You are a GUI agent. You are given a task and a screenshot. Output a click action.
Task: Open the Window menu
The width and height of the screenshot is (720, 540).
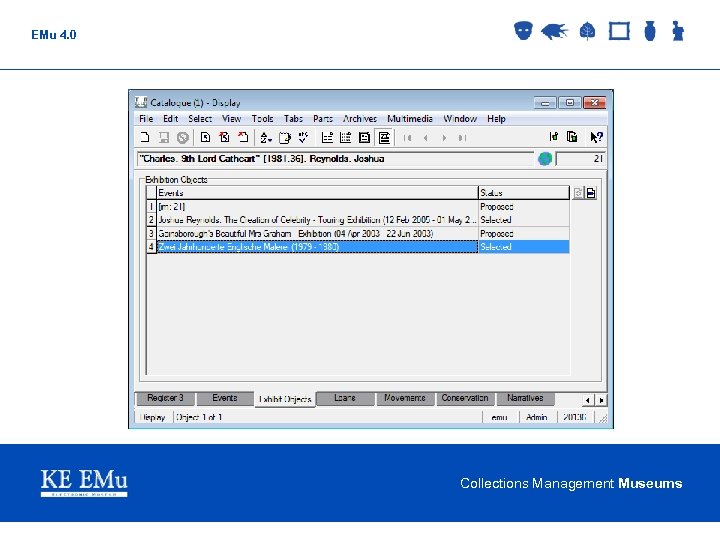pyautogui.click(x=460, y=118)
